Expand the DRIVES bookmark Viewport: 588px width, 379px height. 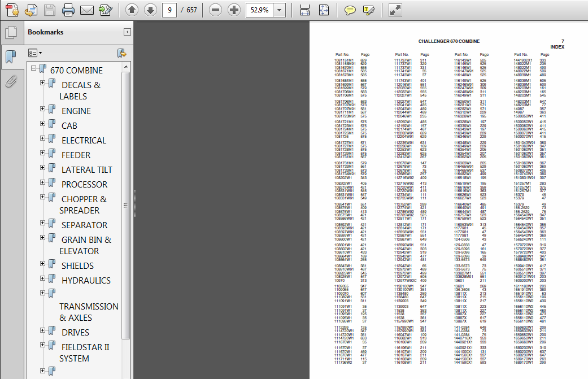pyautogui.click(x=43, y=330)
